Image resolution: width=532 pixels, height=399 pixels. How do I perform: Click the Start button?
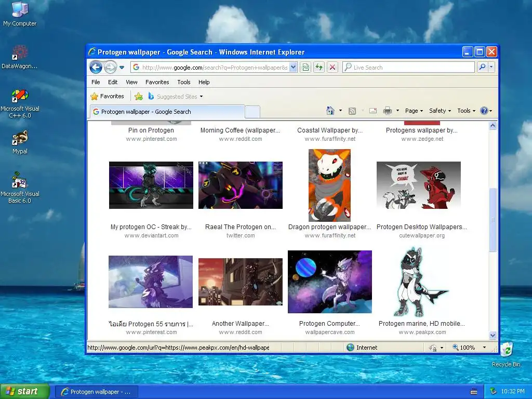pyautogui.click(x=24, y=391)
